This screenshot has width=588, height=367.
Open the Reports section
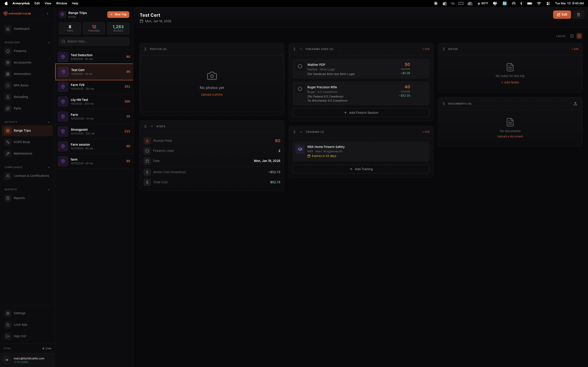click(20, 198)
